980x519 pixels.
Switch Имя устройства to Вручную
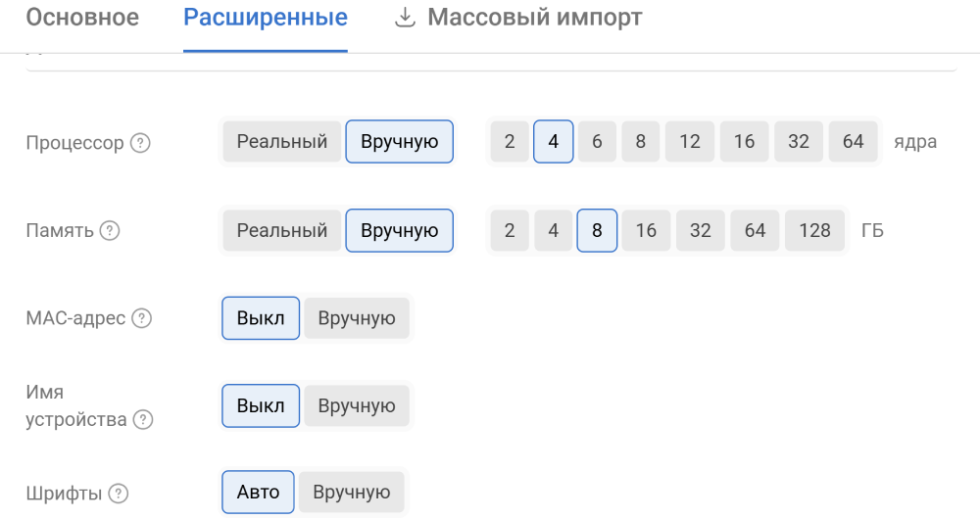click(x=357, y=405)
